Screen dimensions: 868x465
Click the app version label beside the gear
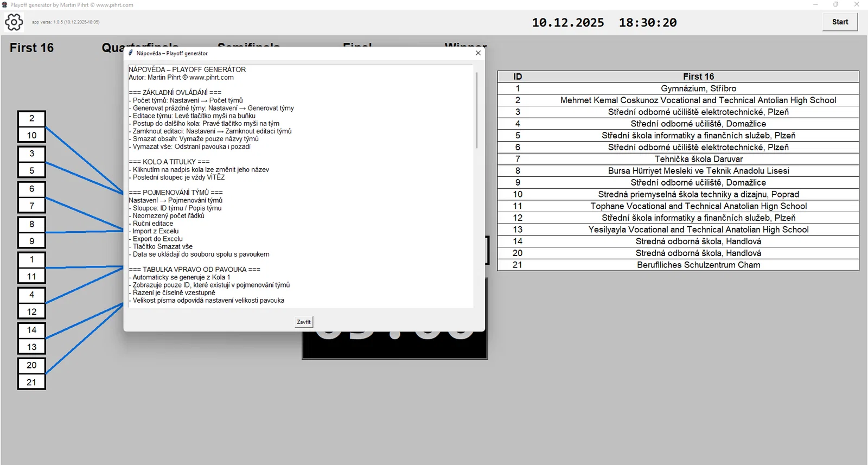pyautogui.click(x=66, y=22)
